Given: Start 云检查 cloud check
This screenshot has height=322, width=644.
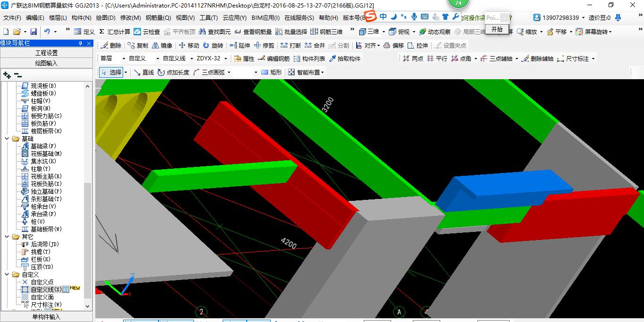Looking at the screenshot, I should 147,32.
